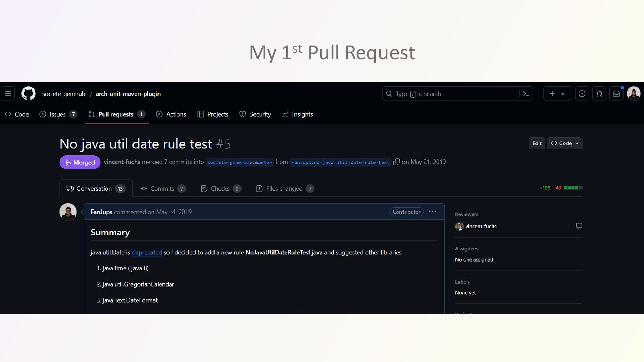This screenshot has width=644, height=362.
Task: Click the plus create-new icon
Action: tap(552, 94)
